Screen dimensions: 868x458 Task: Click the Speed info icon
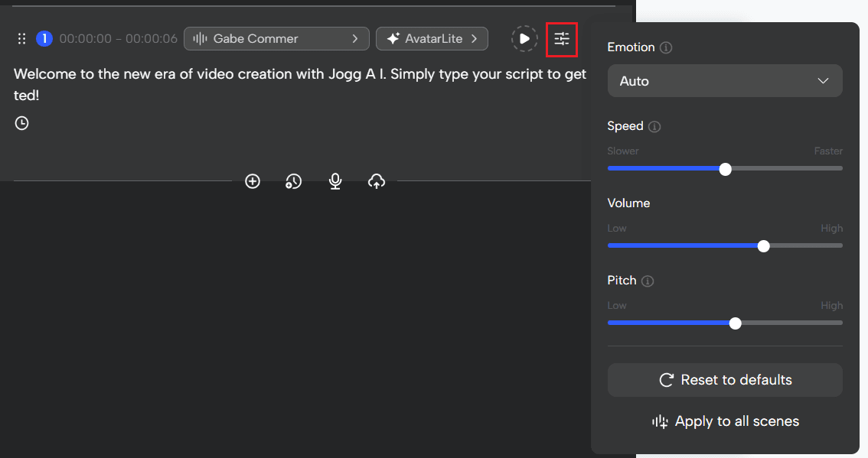[x=655, y=126]
